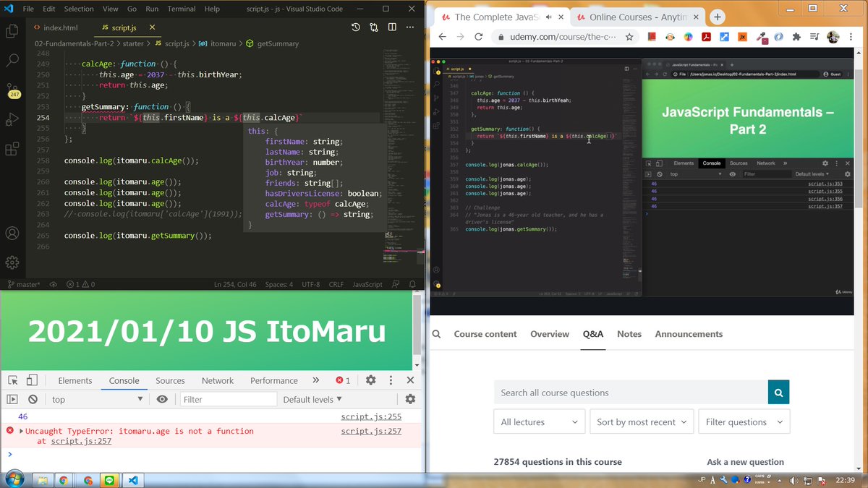Open the Accounts icon in VS Code activity bar
Image resolution: width=868 pixels, height=488 pixels.
click(x=12, y=234)
